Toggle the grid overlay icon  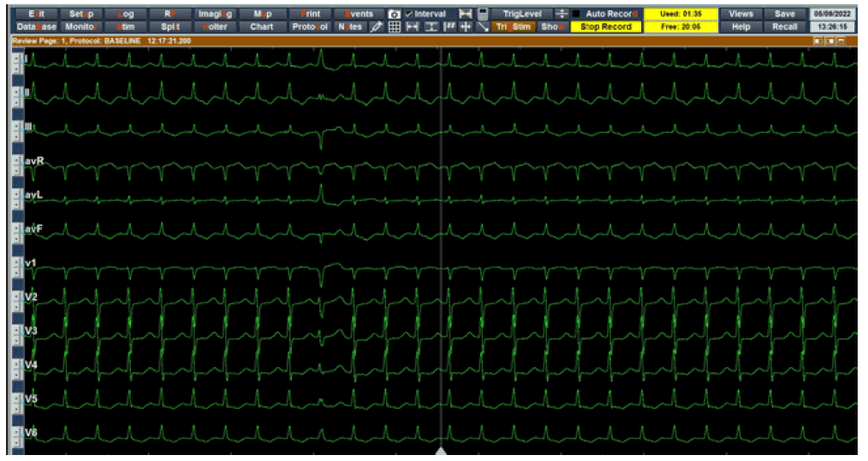[394, 27]
